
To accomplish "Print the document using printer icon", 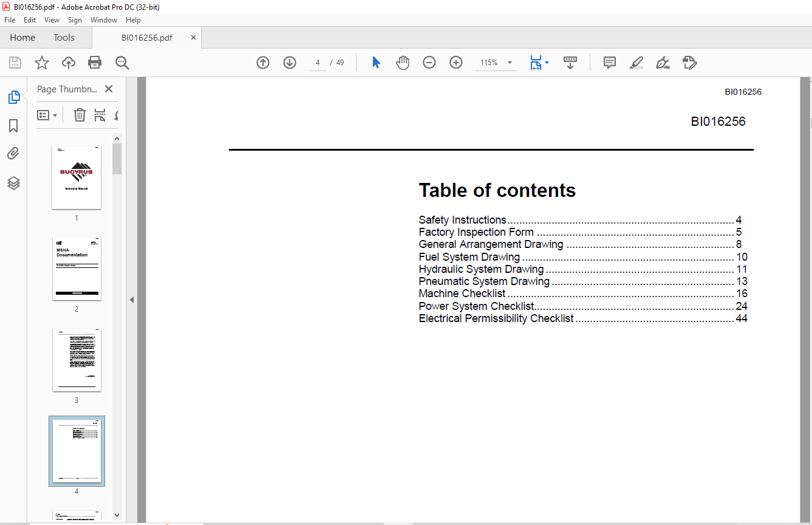I will click(x=95, y=63).
